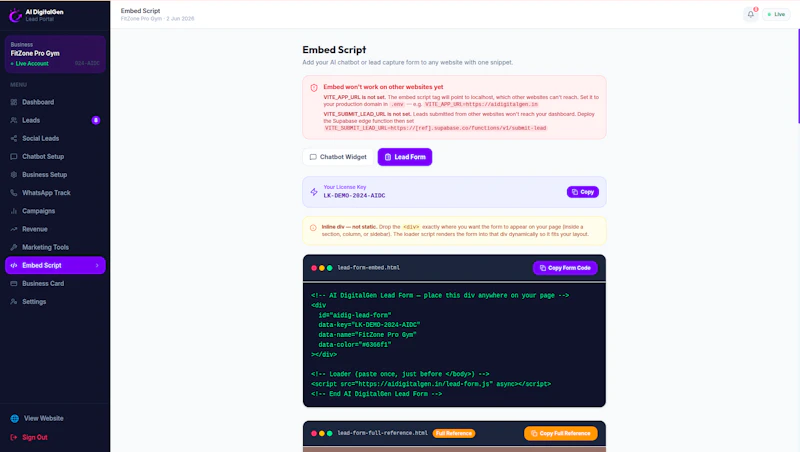The width and height of the screenshot is (800, 452).
Task: Open the Campaigns menu item
Action: (55, 211)
